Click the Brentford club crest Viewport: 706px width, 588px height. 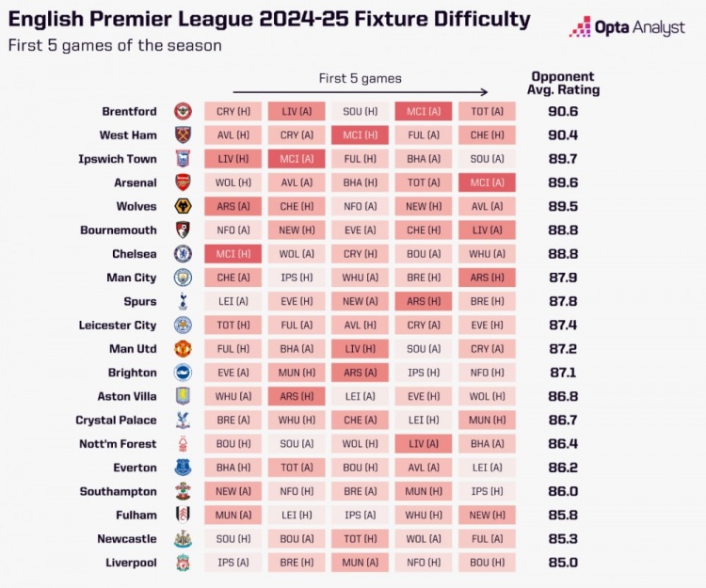click(183, 111)
